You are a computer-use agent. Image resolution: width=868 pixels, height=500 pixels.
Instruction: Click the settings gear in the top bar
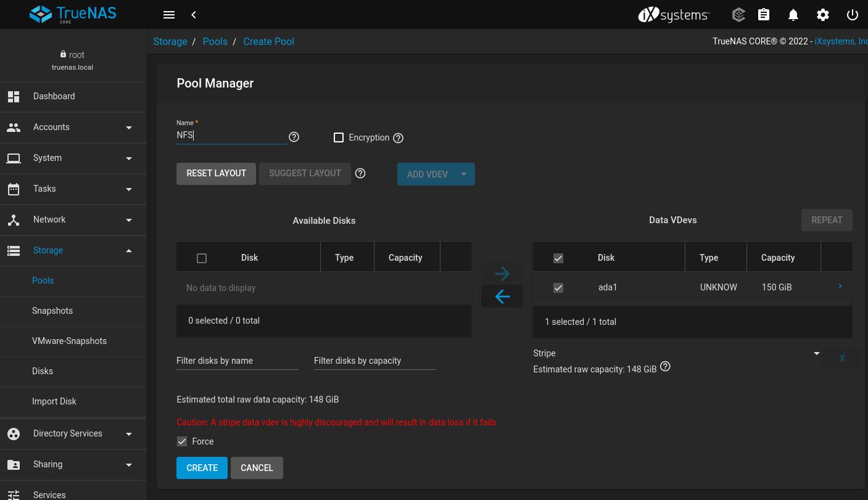click(823, 14)
